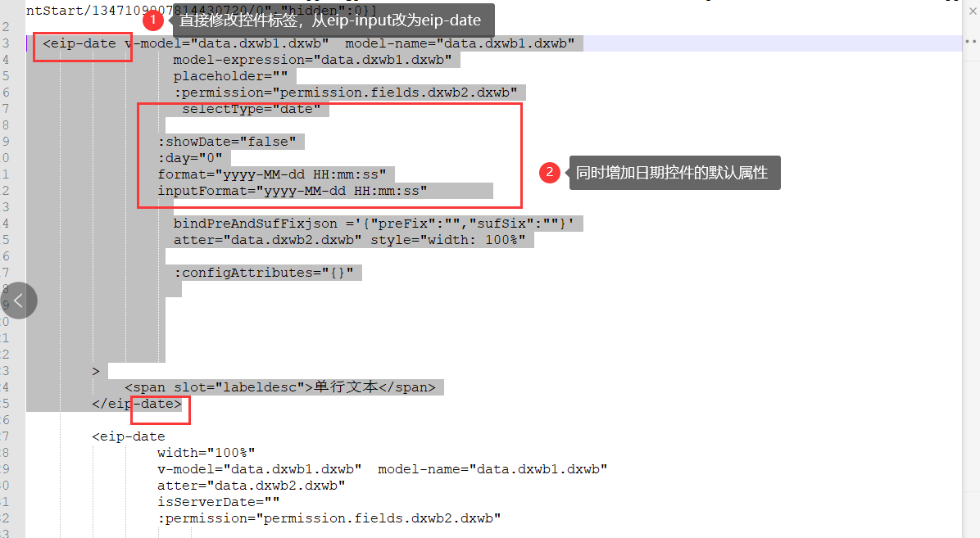Click the unhighlighted model-name="data.dxwb1.dxwb" attribute
This screenshot has height=538, width=980.
point(492,469)
